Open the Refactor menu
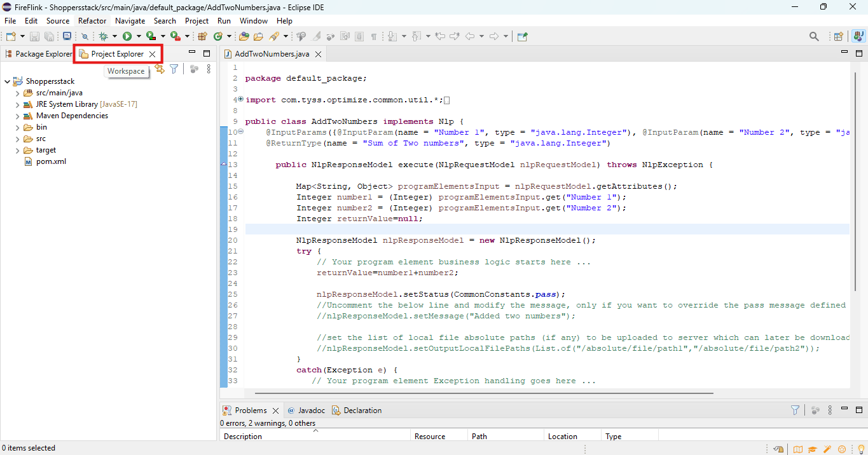Viewport: 868px width, 455px height. pyautogui.click(x=92, y=21)
